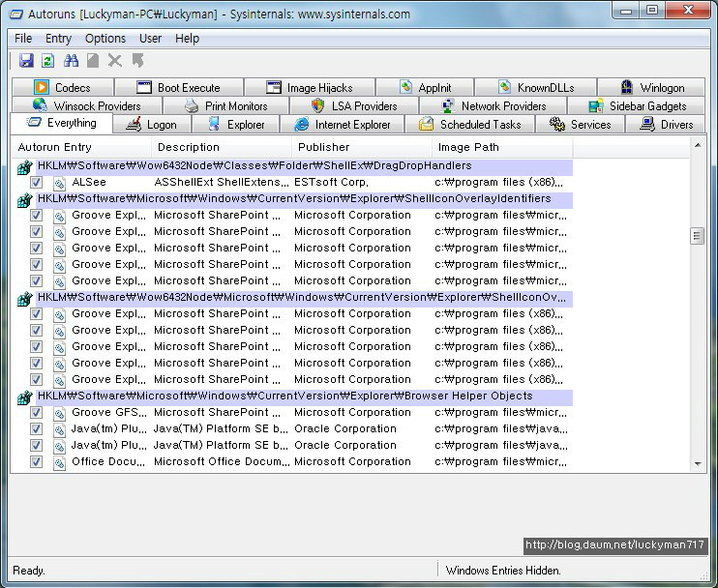Switch to the Logon tab
Viewport: 718px width, 588px height.
click(152, 125)
